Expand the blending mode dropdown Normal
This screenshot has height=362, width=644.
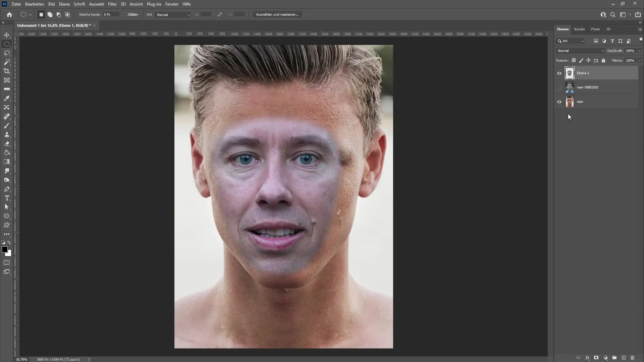[x=580, y=50]
